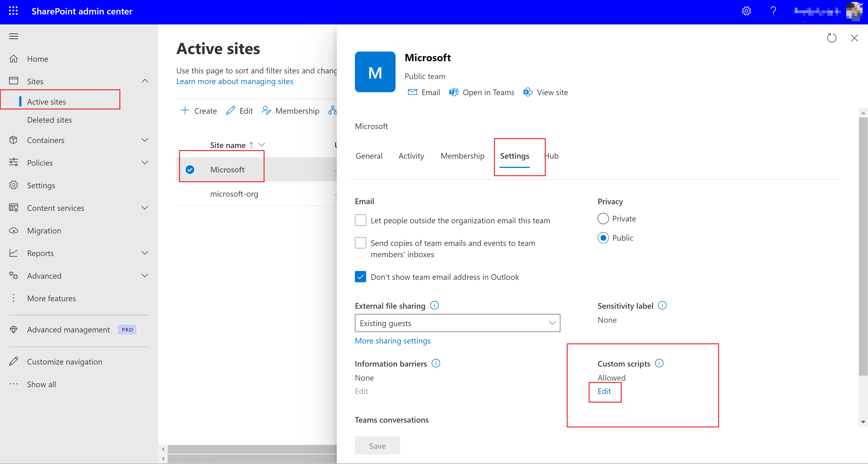Click Custom scripts info icon
The image size is (868, 464).
(659, 363)
